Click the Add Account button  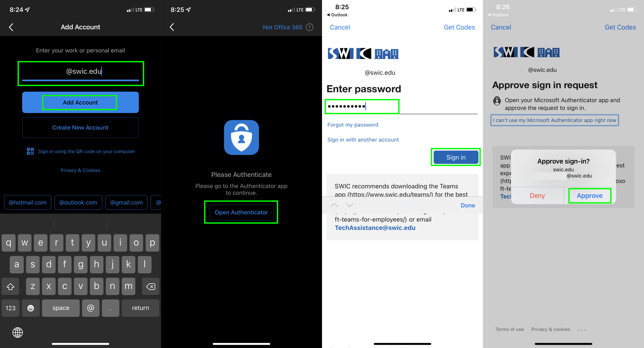(x=80, y=102)
